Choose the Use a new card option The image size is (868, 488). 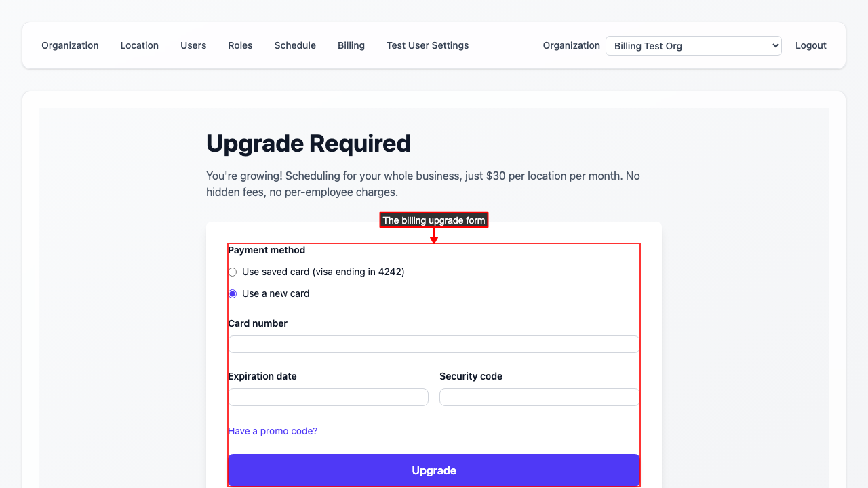coord(232,293)
